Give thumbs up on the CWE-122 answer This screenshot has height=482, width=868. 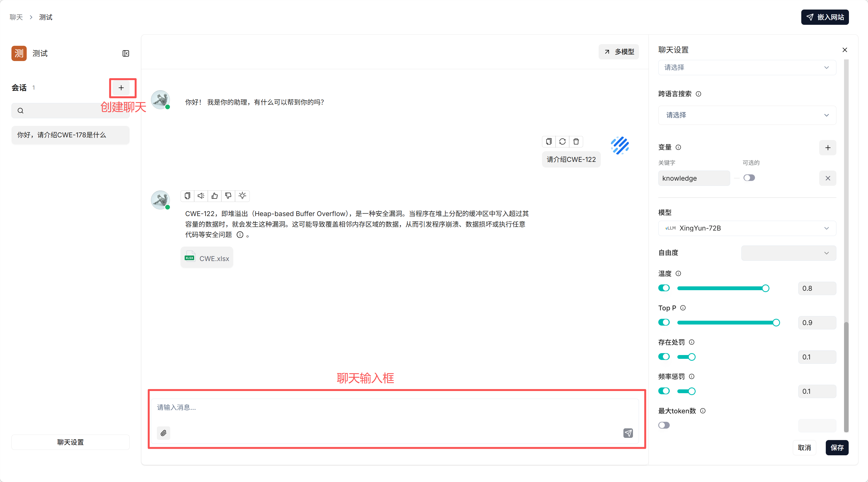(215, 196)
